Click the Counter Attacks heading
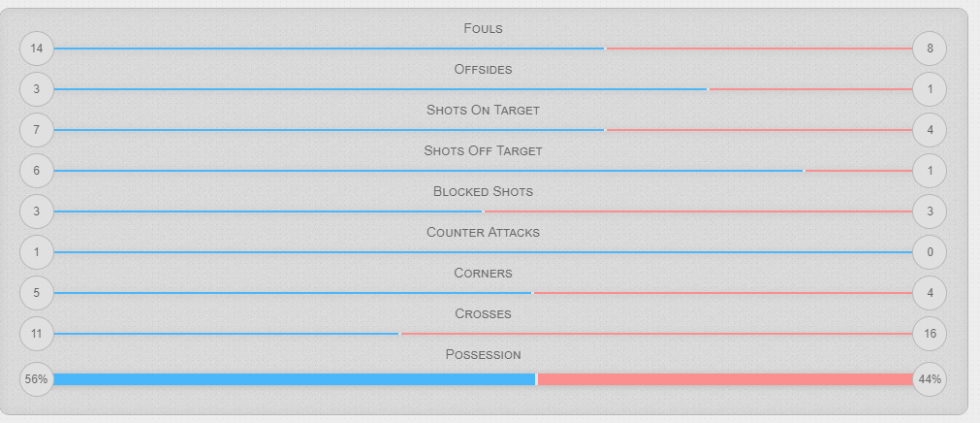The height and width of the screenshot is (423, 980). click(483, 232)
